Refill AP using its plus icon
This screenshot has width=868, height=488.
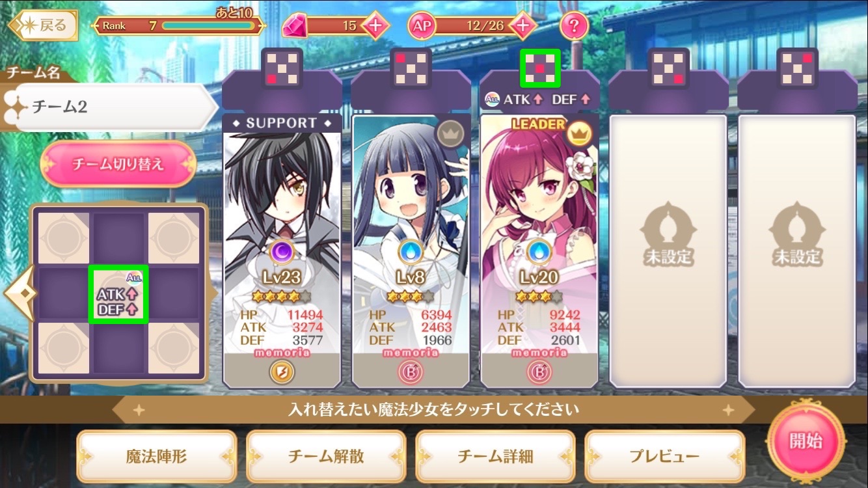(x=523, y=26)
